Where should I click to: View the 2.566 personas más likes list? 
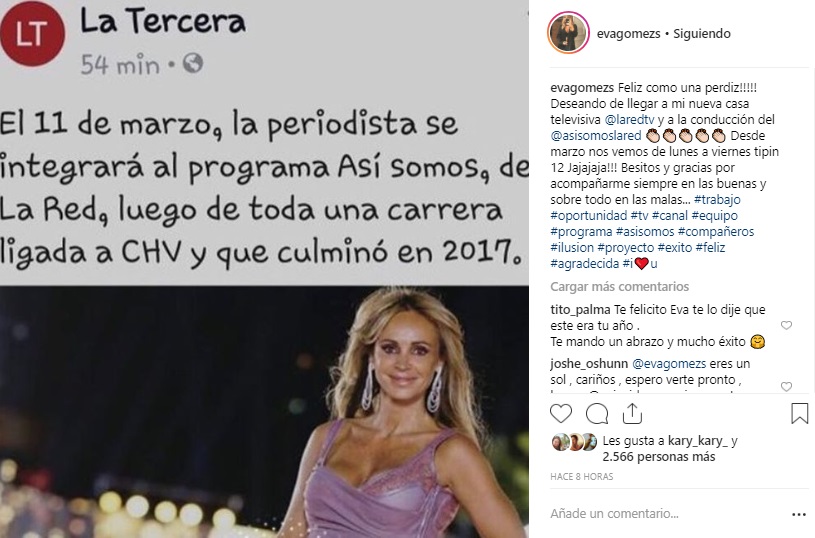click(x=659, y=457)
